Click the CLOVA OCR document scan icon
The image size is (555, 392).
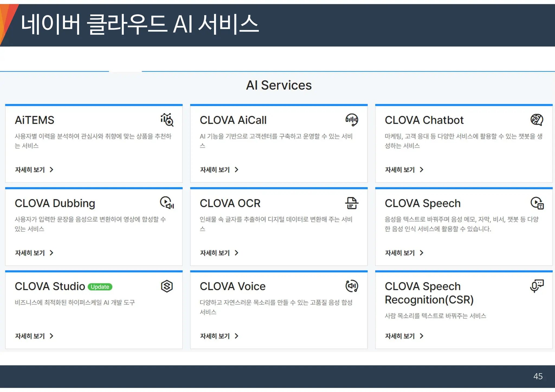[x=352, y=203]
